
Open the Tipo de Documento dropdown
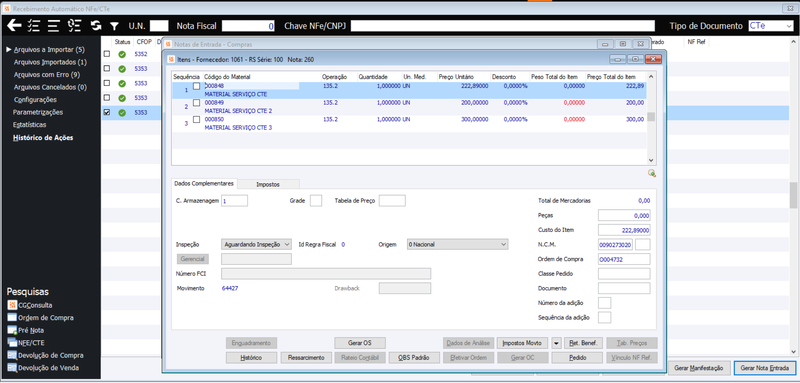(x=770, y=25)
